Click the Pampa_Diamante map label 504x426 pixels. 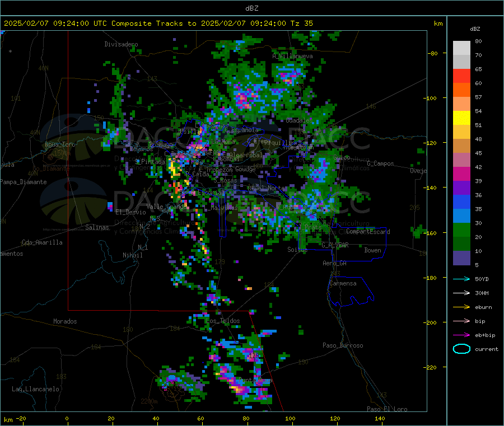click(x=24, y=182)
